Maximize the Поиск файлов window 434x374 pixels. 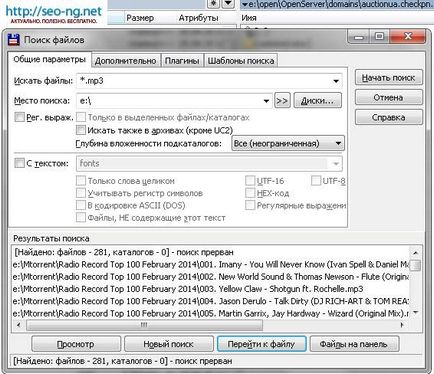(x=379, y=37)
